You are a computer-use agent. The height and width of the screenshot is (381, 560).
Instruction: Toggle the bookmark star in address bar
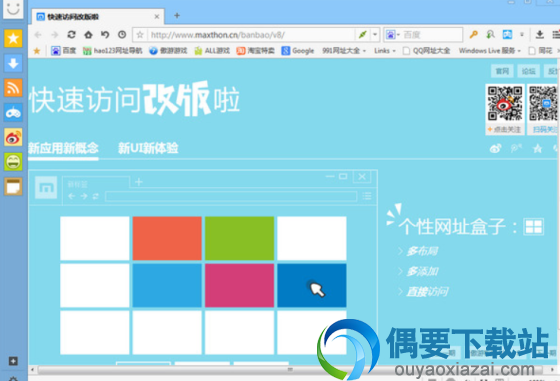pos(140,35)
